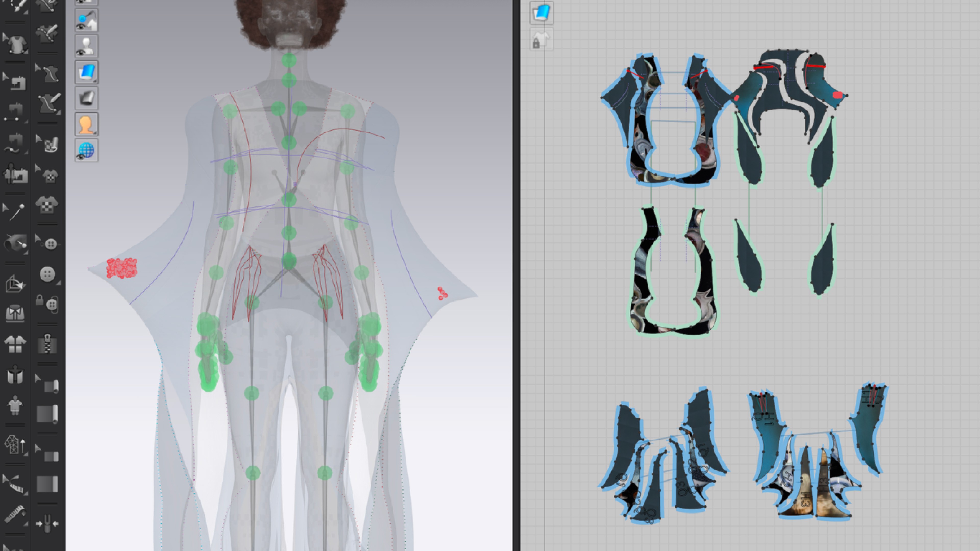980x551 pixels.
Task: Expand Textured Surface flyout in 3D window
Action: (x=95, y=80)
